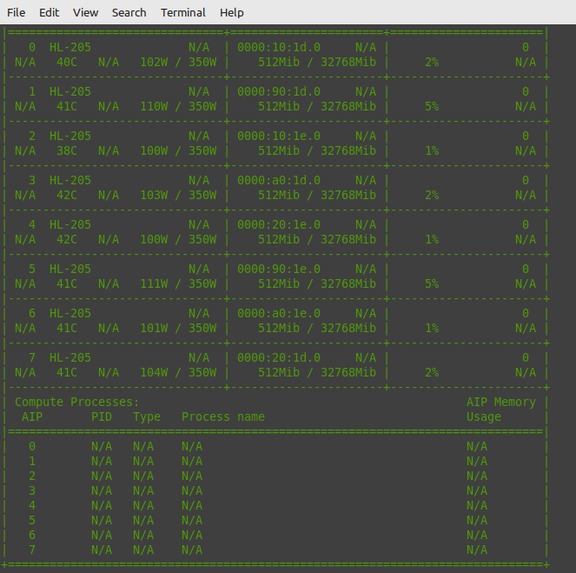Click PID N/A for process row 0
Viewport: 576px width, 573px height.
click(x=101, y=447)
